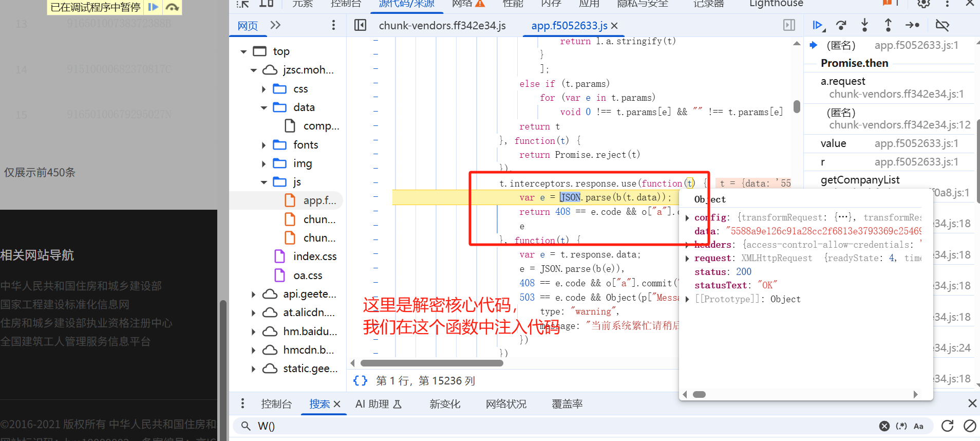Hide the debugger sidebar panel
The width and height of the screenshot is (980, 441).
(x=789, y=25)
